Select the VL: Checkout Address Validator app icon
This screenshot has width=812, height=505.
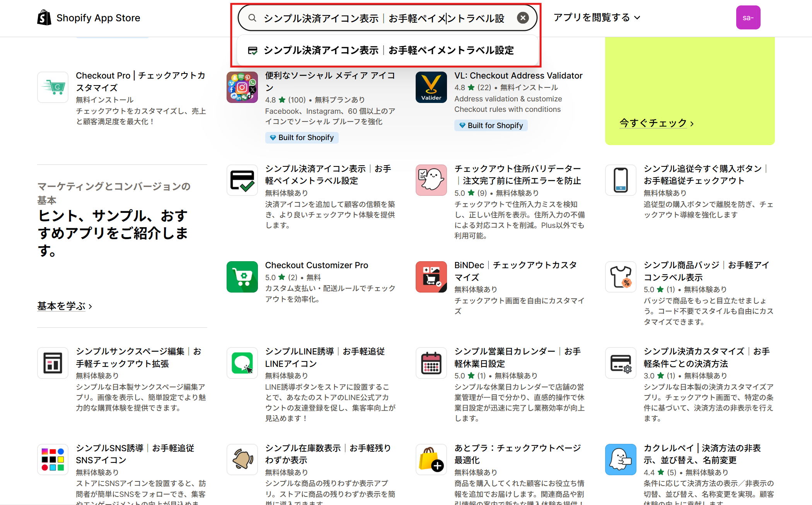coord(431,87)
